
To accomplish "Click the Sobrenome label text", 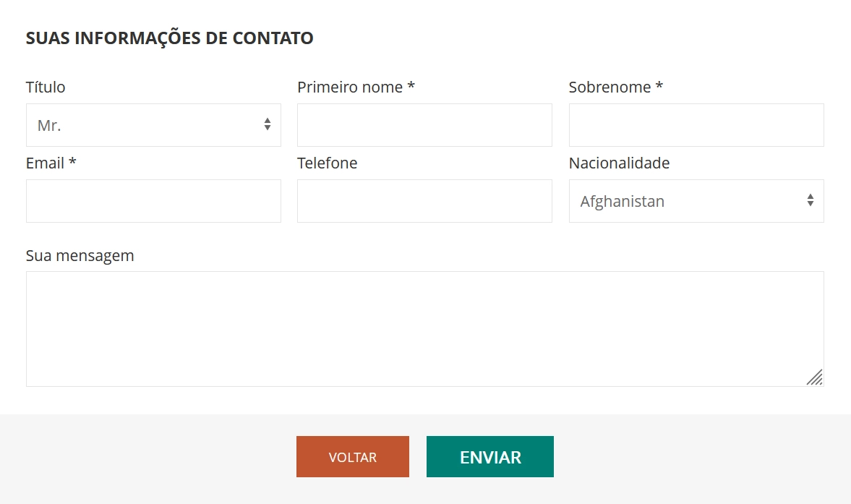I will pyautogui.click(x=615, y=87).
